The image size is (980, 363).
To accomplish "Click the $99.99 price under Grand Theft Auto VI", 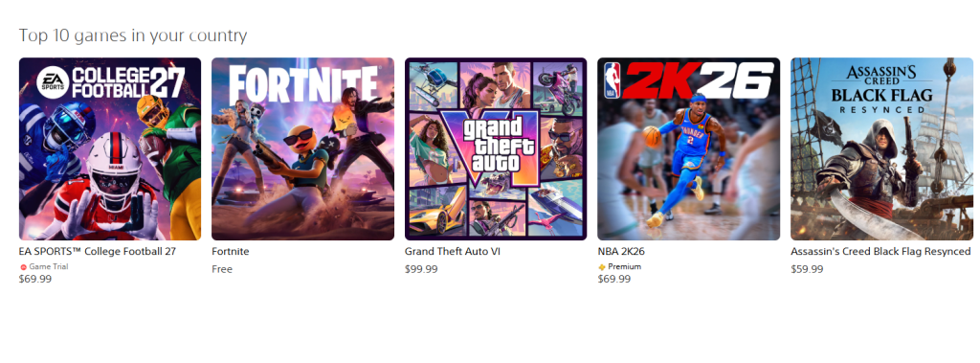I will coord(421,269).
